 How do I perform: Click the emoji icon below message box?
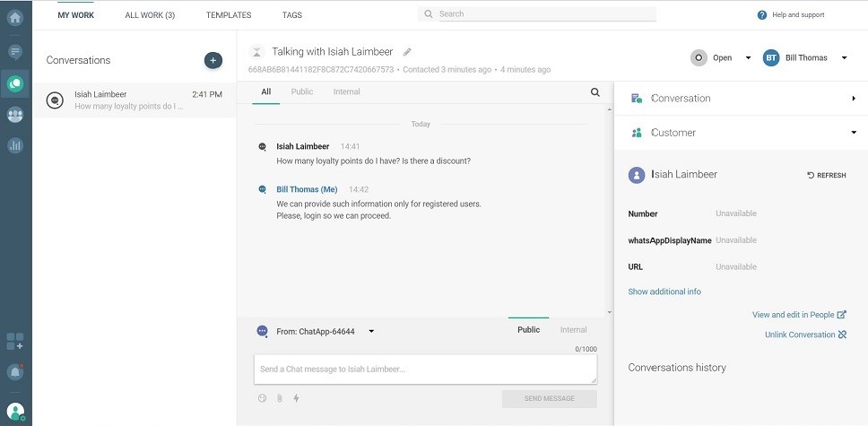pos(262,398)
